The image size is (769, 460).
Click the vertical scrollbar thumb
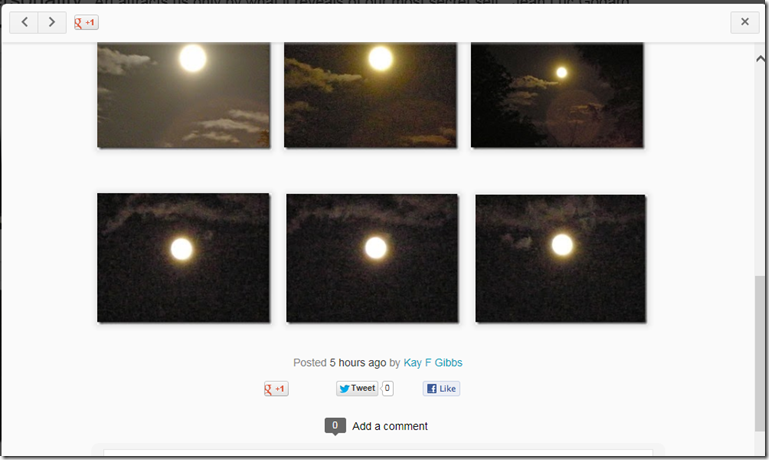760,353
